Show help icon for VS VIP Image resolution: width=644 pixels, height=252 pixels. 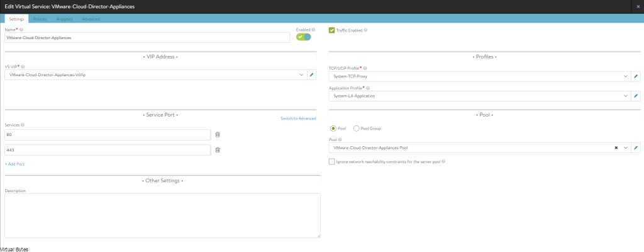click(23, 66)
